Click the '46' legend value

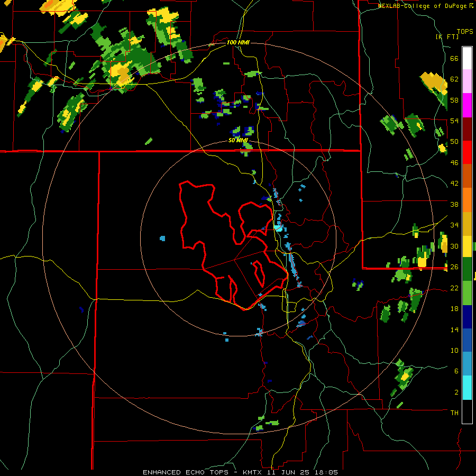(x=454, y=163)
